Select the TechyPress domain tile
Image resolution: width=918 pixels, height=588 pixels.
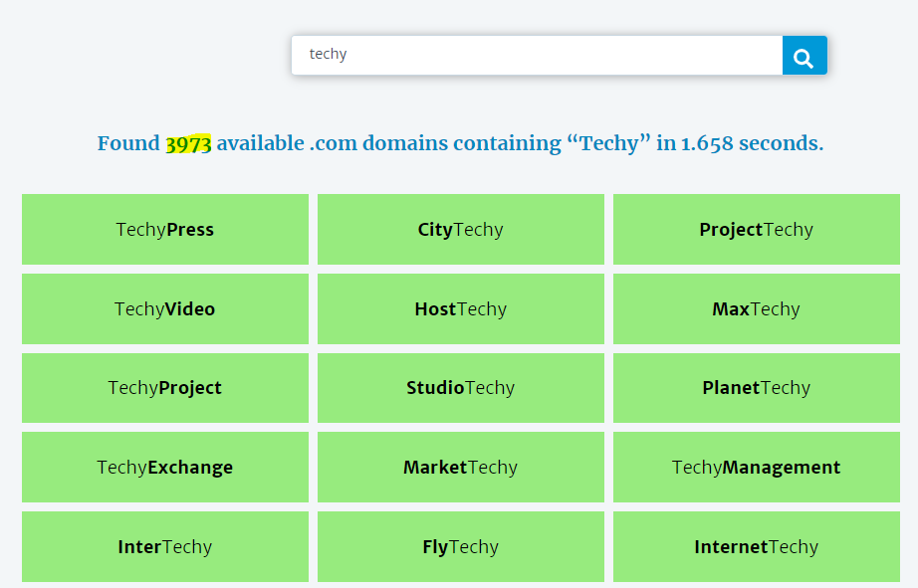tap(165, 230)
